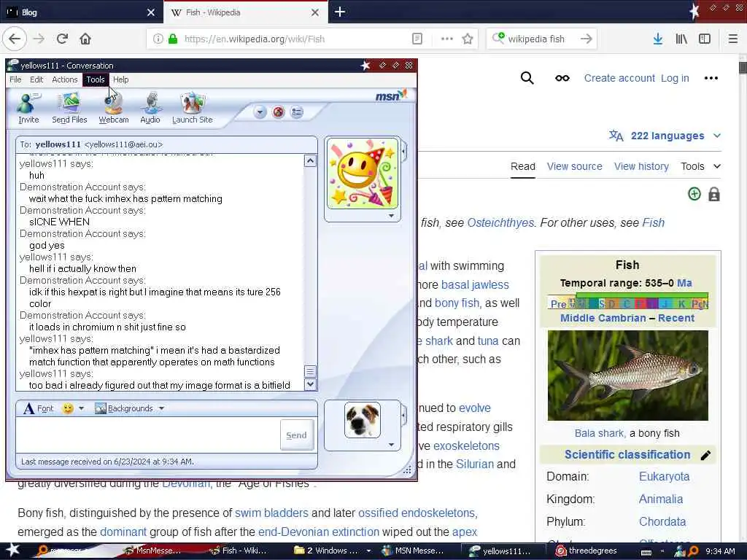The height and width of the screenshot is (560, 747).
Task: Expand the emoticon dropdown arrow
Action: pyautogui.click(x=82, y=408)
